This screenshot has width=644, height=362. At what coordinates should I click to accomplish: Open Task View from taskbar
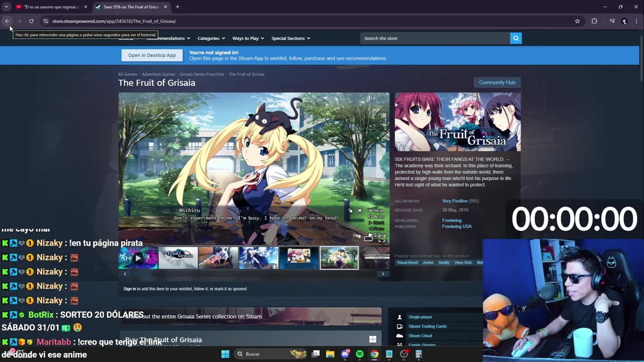click(315, 354)
